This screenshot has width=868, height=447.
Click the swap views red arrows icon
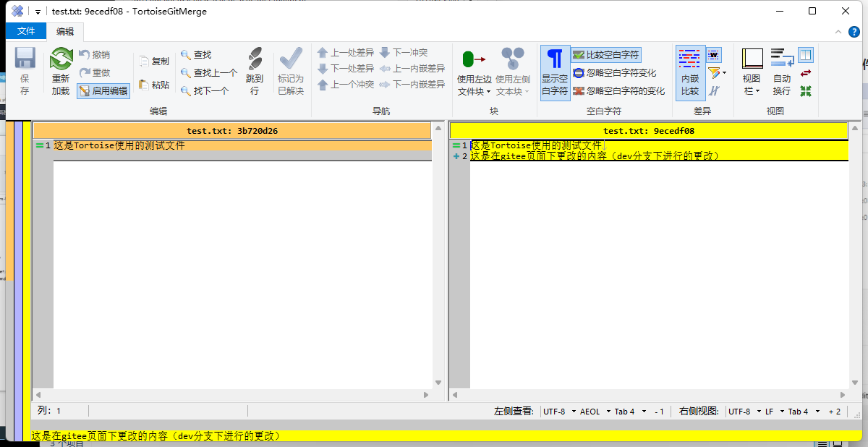pyautogui.click(x=806, y=72)
